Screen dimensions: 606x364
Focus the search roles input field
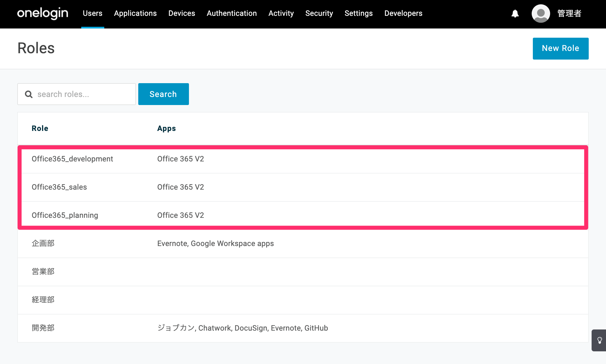pyautogui.click(x=77, y=94)
